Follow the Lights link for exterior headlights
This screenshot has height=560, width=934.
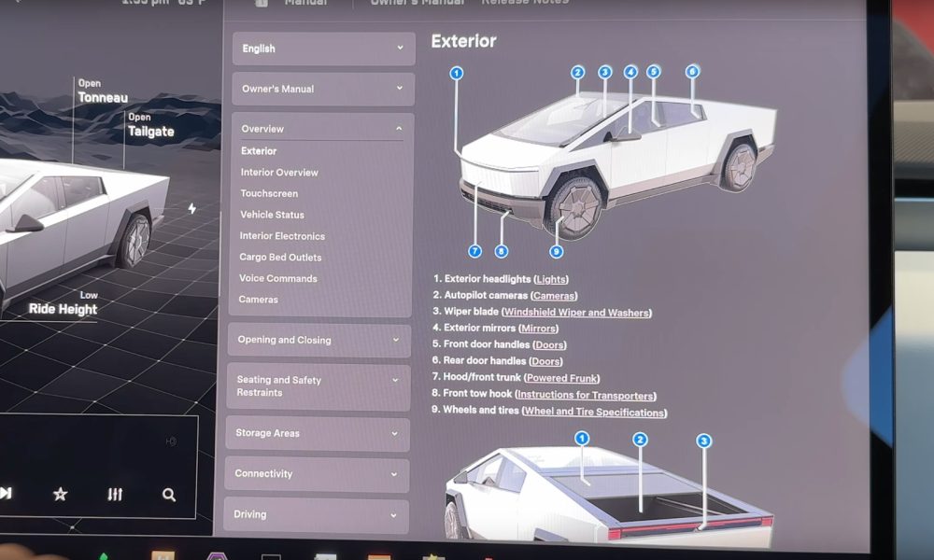tap(551, 279)
